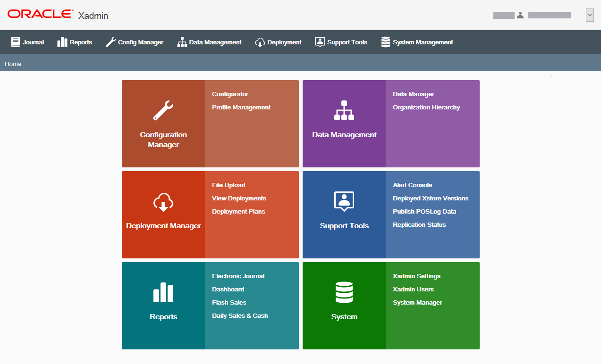Click the Home breadcrumb
This screenshot has height=364, width=601.
click(13, 64)
